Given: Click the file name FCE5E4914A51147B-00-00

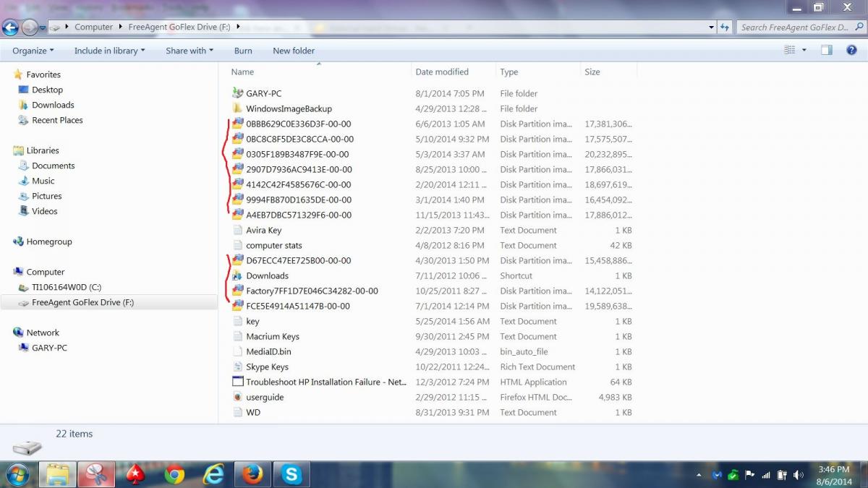Looking at the screenshot, I should [x=298, y=306].
